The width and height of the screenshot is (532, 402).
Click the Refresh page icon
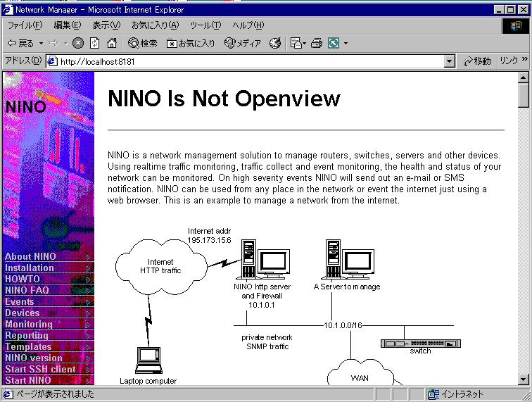tap(95, 44)
